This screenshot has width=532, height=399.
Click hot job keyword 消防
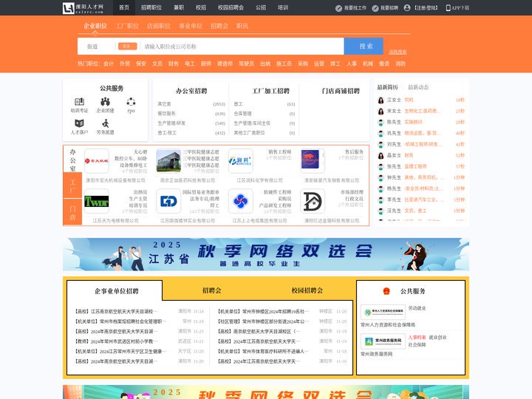(x=400, y=64)
